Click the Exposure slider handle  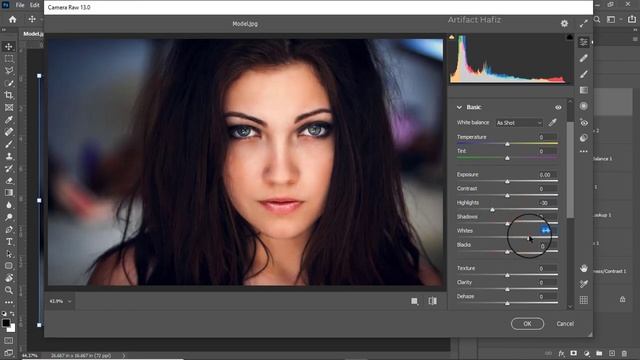tap(507, 181)
